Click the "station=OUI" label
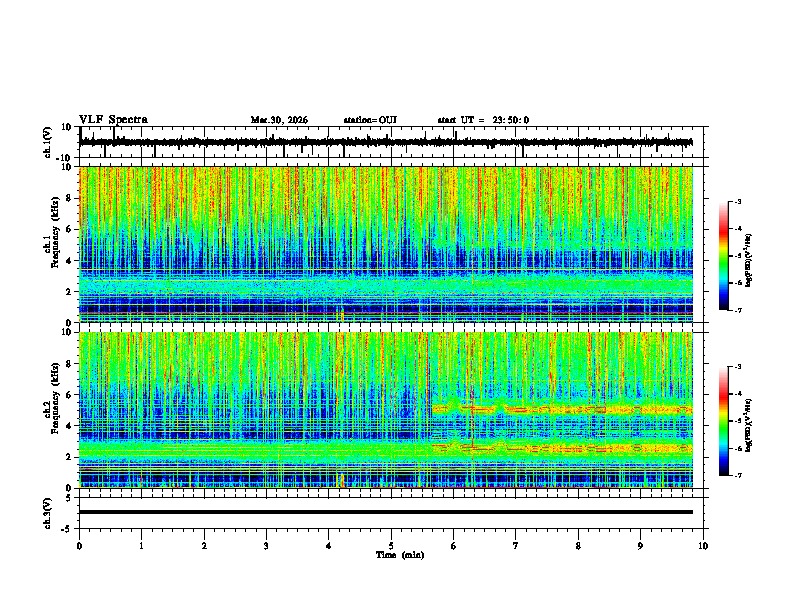This screenshot has width=792, height=612. 370,120
